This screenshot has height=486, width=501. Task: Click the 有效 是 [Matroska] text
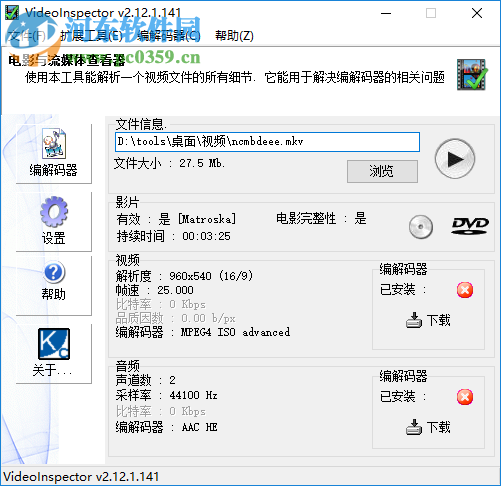pyautogui.click(x=176, y=219)
